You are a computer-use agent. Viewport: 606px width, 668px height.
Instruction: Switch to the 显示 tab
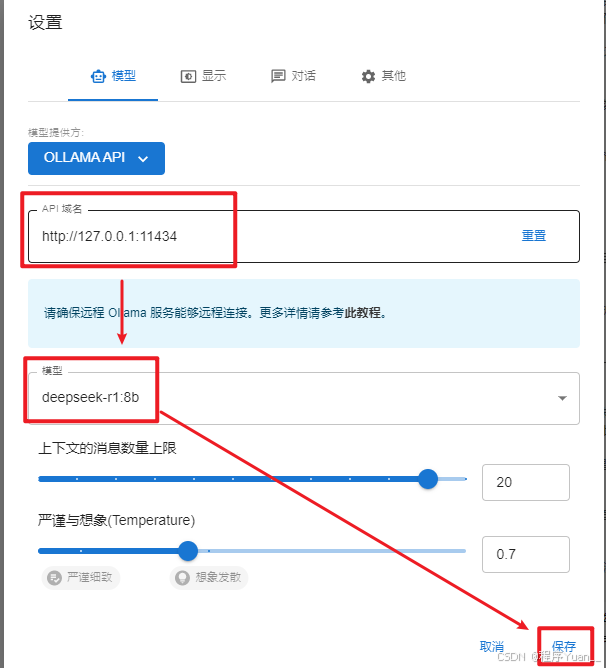(x=203, y=76)
